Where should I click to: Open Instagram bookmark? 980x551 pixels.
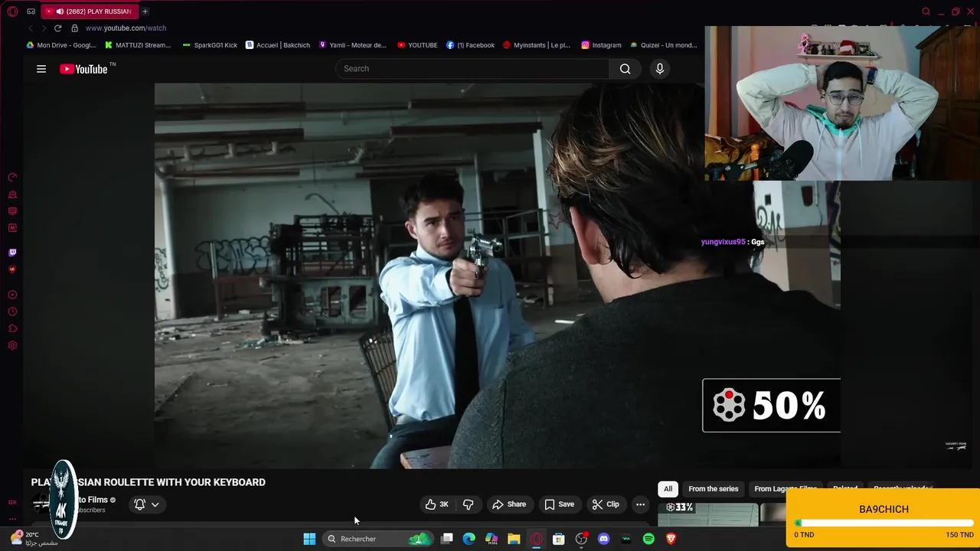pos(602,45)
